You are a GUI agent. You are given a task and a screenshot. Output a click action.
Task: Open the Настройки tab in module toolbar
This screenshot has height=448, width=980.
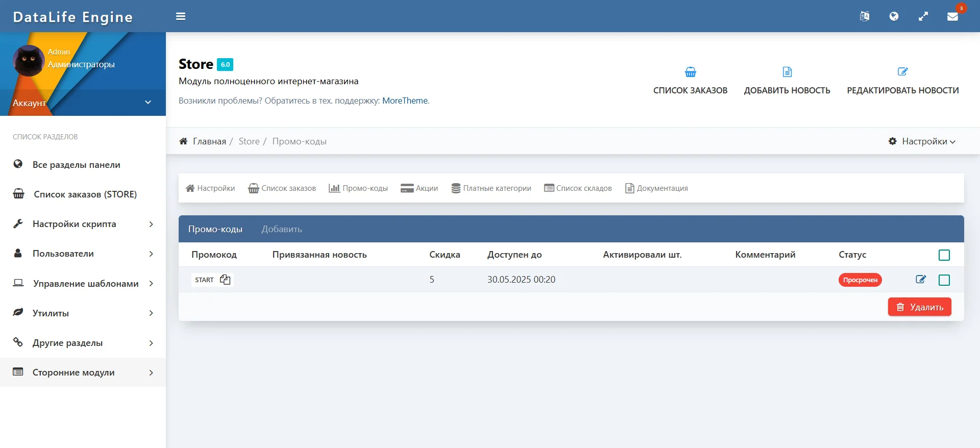pos(210,188)
